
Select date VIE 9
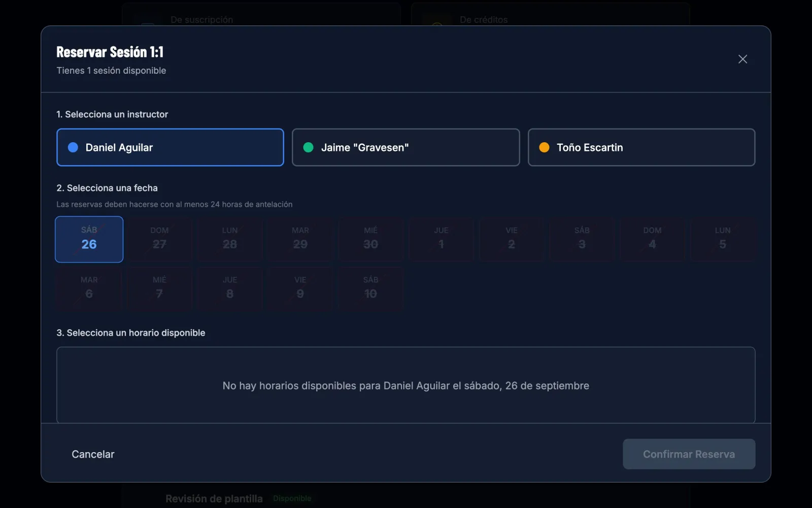click(300, 289)
